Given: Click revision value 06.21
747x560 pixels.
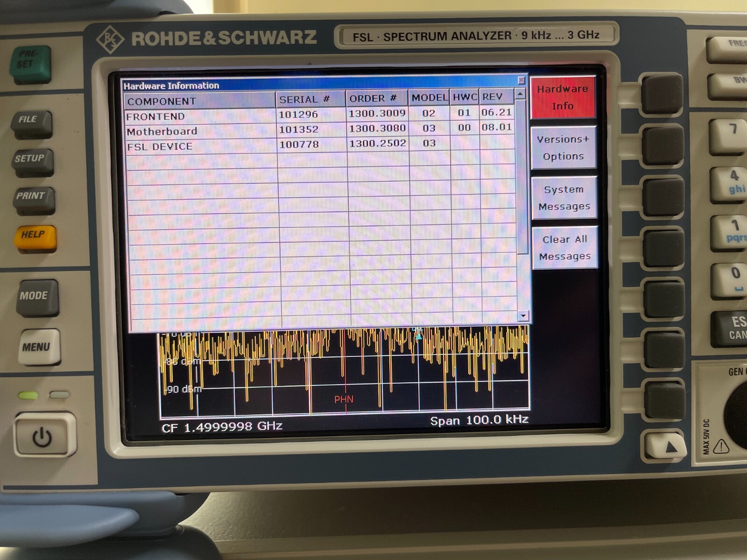Looking at the screenshot, I should tap(496, 112).
